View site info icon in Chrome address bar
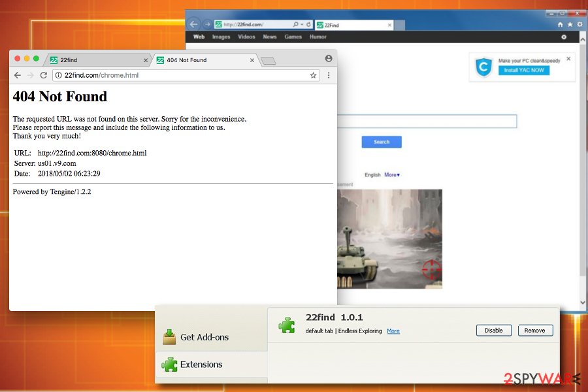This screenshot has height=392, width=588. [59, 75]
